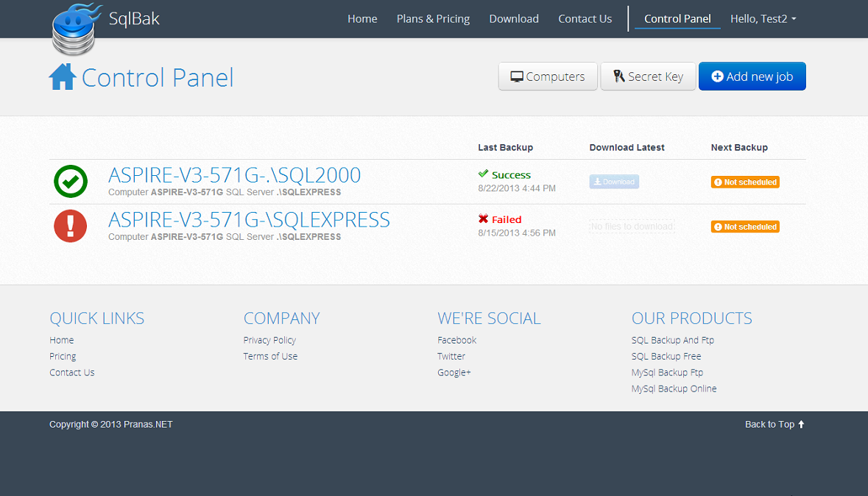
Task: Open the Privacy Policy link
Action: [x=269, y=340]
